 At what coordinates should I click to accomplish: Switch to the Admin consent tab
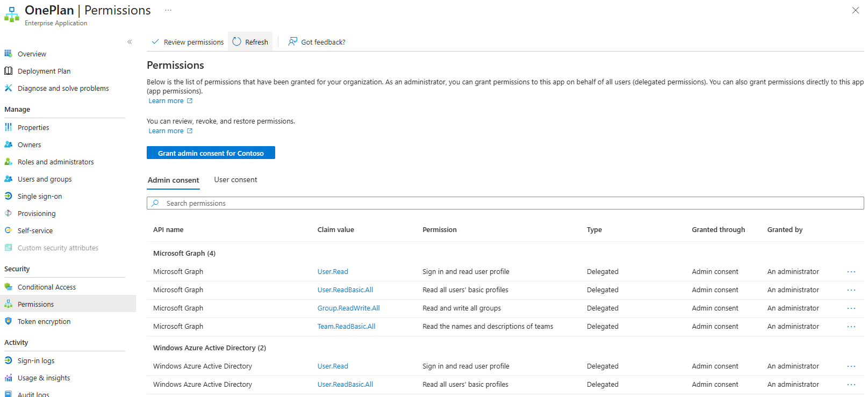[x=173, y=181]
